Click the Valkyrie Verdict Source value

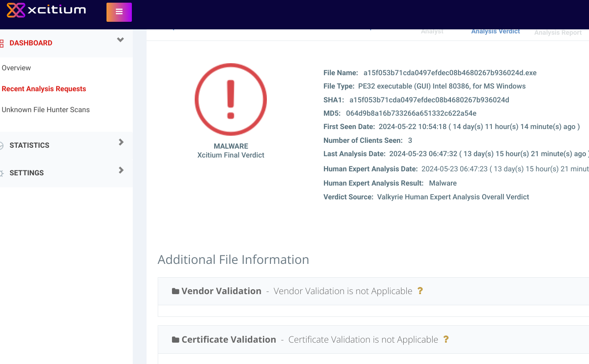[x=453, y=197]
